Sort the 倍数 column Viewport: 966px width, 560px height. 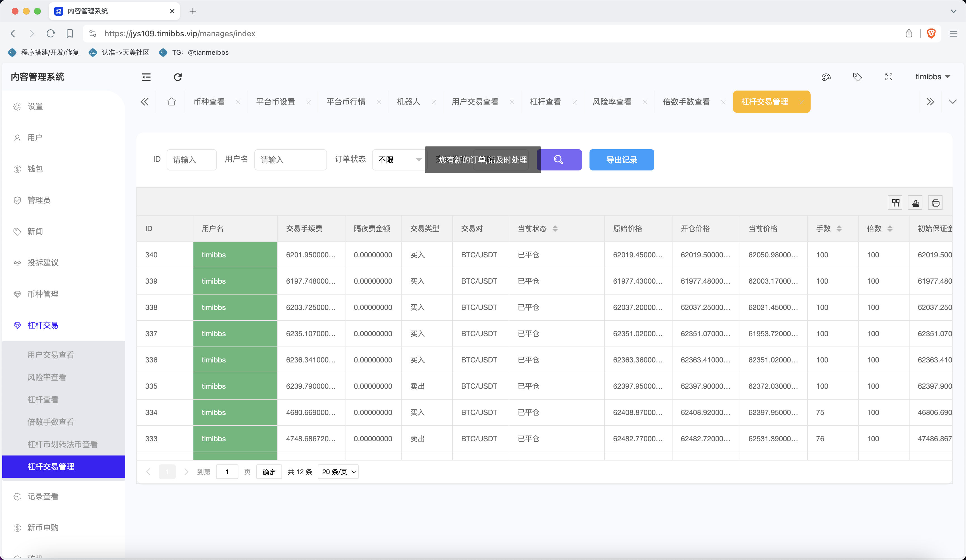pos(890,229)
